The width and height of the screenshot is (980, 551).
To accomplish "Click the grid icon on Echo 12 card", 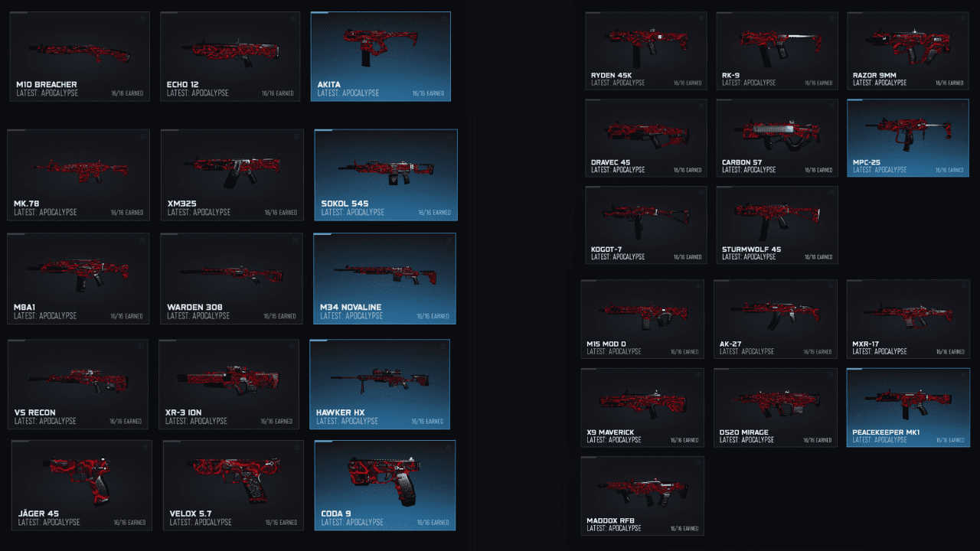I will pos(292,18).
